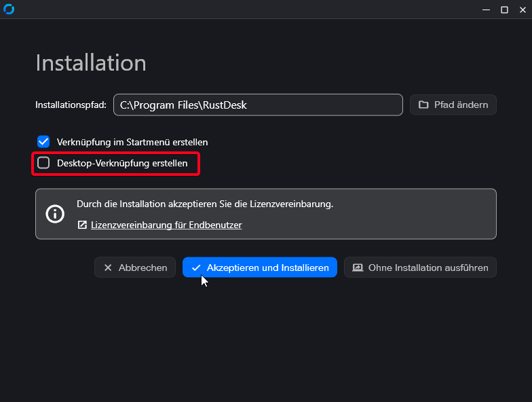Click the 'Verknüpfung im Startmenü erstellen' label
The height and width of the screenshot is (402, 532).
tap(132, 142)
